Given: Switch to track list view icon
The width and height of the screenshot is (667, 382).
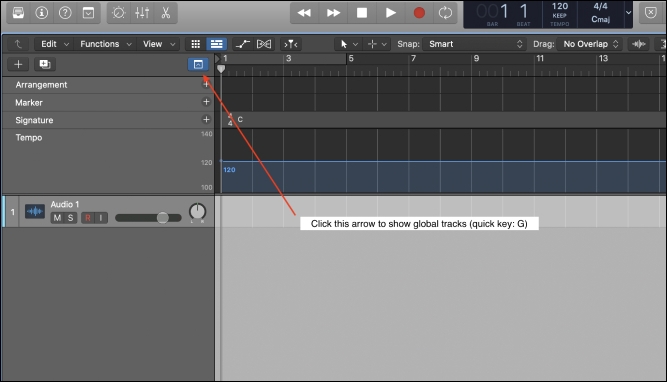Looking at the screenshot, I should [217, 44].
